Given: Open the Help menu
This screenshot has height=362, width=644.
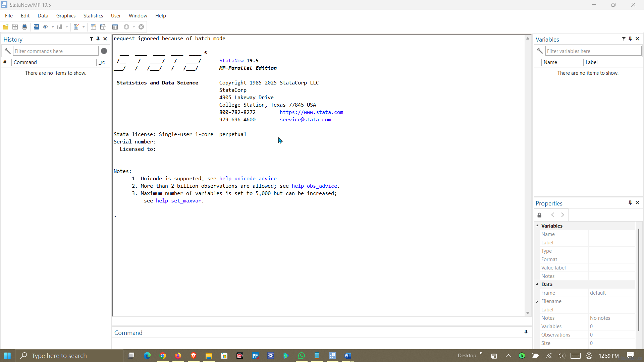Looking at the screenshot, I should pyautogui.click(x=161, y=16).
